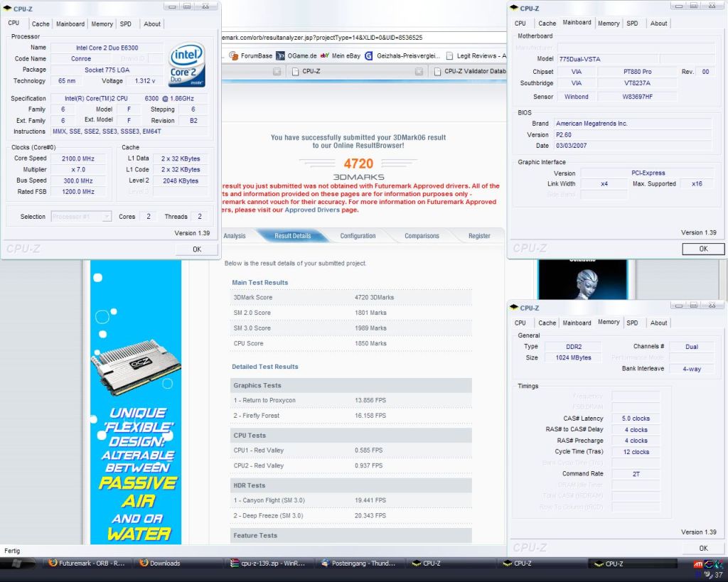
Task: Open the Register tab on the Futuremark page
Action: click(479, 236)
